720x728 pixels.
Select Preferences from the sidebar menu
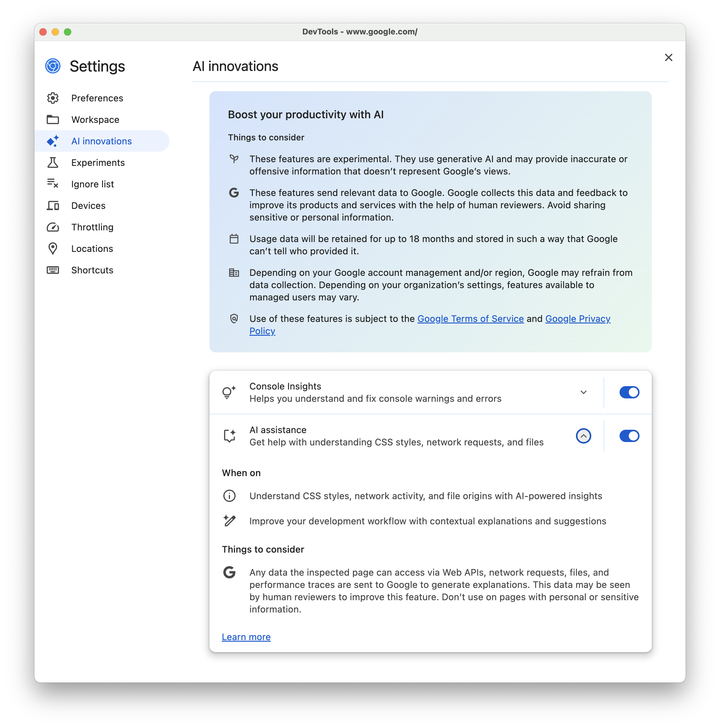click(98, 98)
